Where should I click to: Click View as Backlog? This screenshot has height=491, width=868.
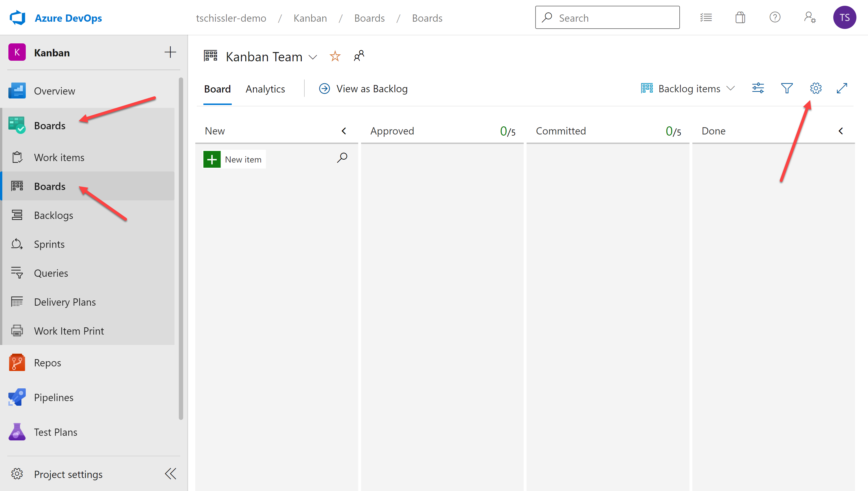[x=363, y=89]
